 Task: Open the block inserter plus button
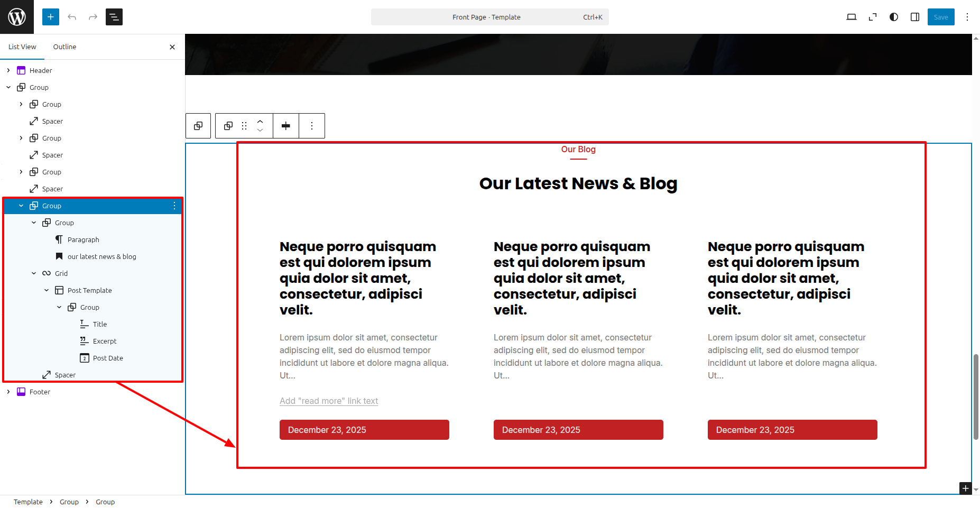[x=51, y=17]
